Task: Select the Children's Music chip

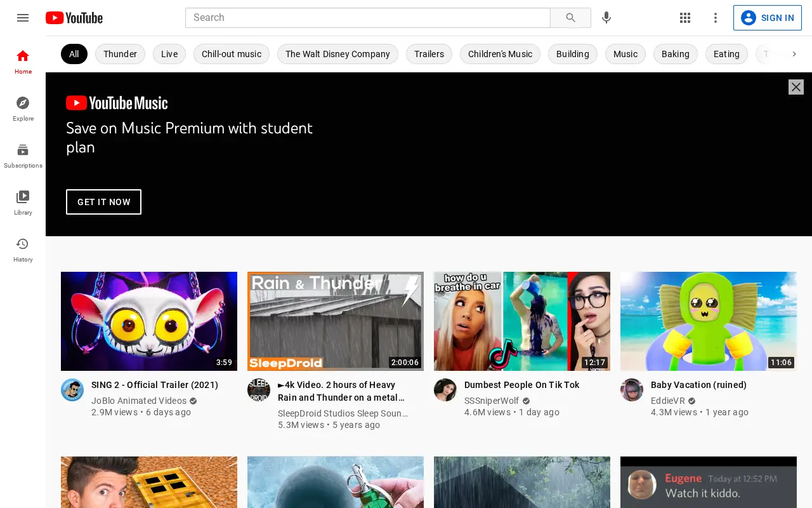Action: coord(500,54)
